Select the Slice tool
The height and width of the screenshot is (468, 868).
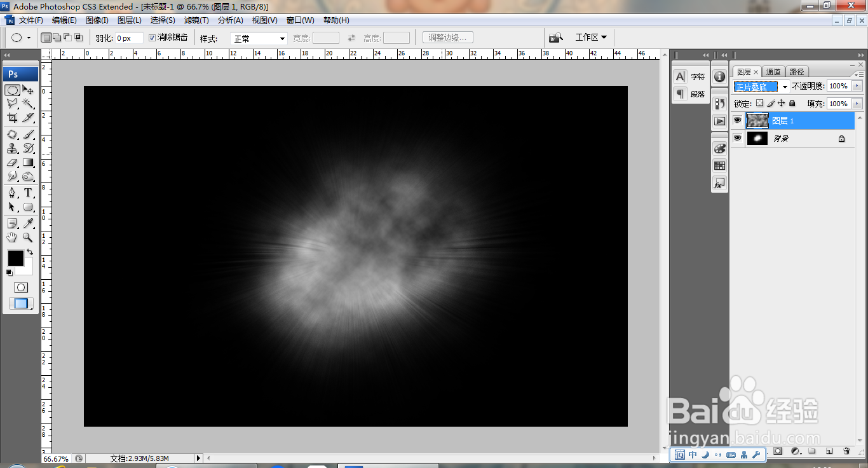click(29, 118)
